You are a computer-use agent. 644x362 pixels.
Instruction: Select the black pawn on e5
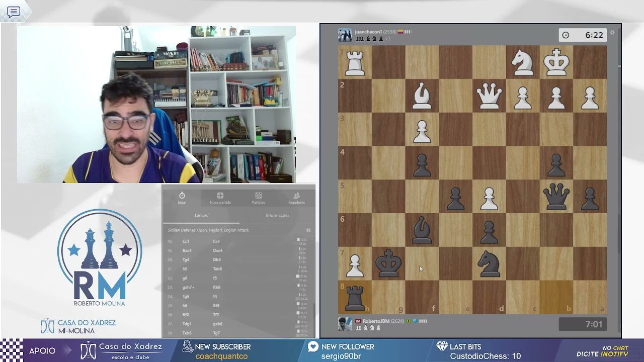click(455, 198)
